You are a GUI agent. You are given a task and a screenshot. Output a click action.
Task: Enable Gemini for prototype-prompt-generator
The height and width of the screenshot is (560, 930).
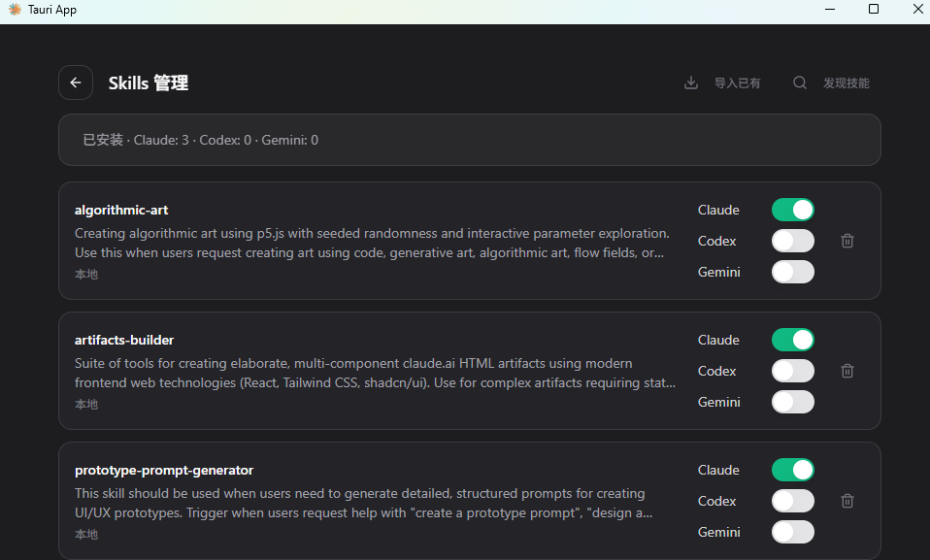pos(792,532)
